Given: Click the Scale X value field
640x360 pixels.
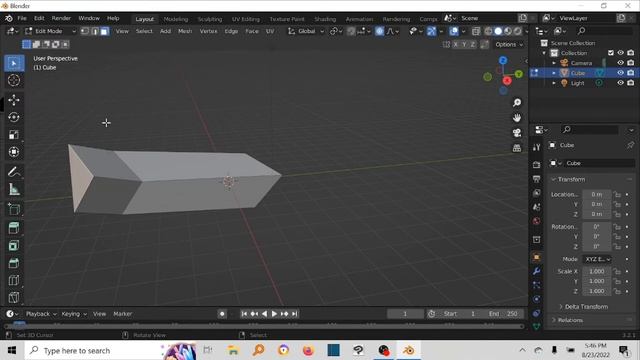Looking at the screenshot, I should [596, 271].
